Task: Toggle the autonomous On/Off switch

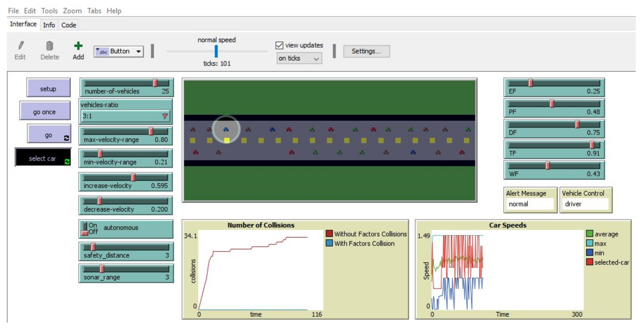Action: point(85,228)
